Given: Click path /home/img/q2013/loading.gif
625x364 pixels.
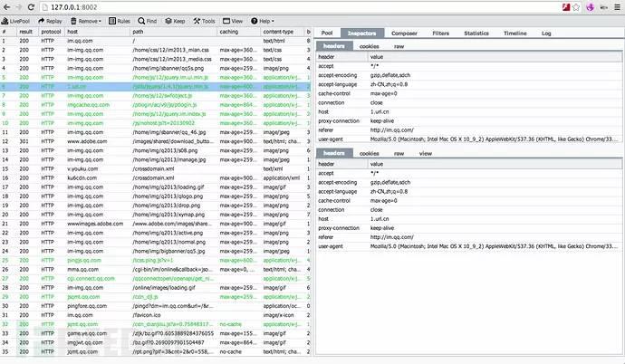Looking at the screenshot, I should pyautogui.click(x=168, y=187).
